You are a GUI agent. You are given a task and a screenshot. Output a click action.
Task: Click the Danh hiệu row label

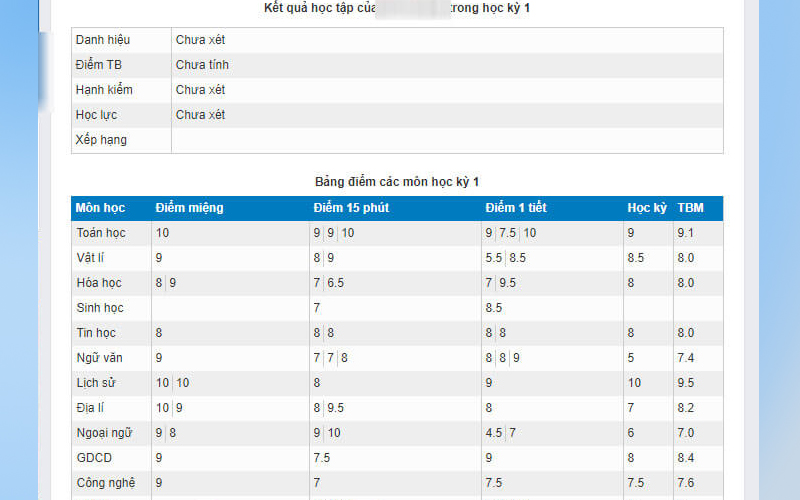tap(103, 40)
